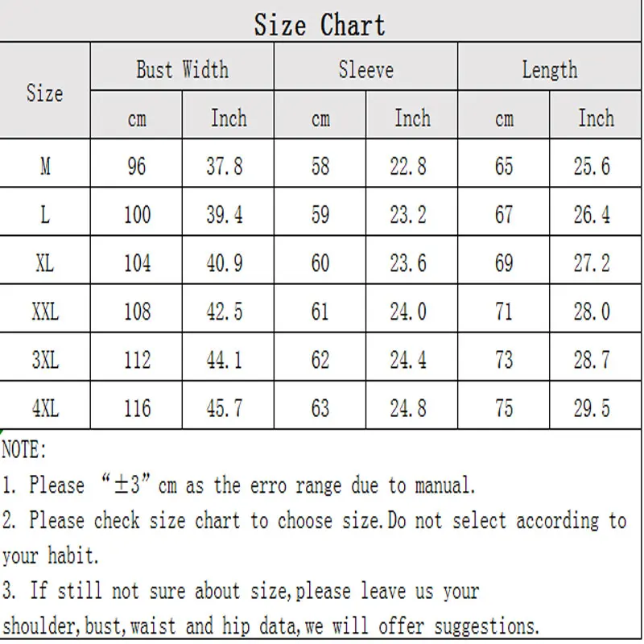Click the ±3 cm error range note
This screenshot has width=644, height=644.
click(238, 485)
